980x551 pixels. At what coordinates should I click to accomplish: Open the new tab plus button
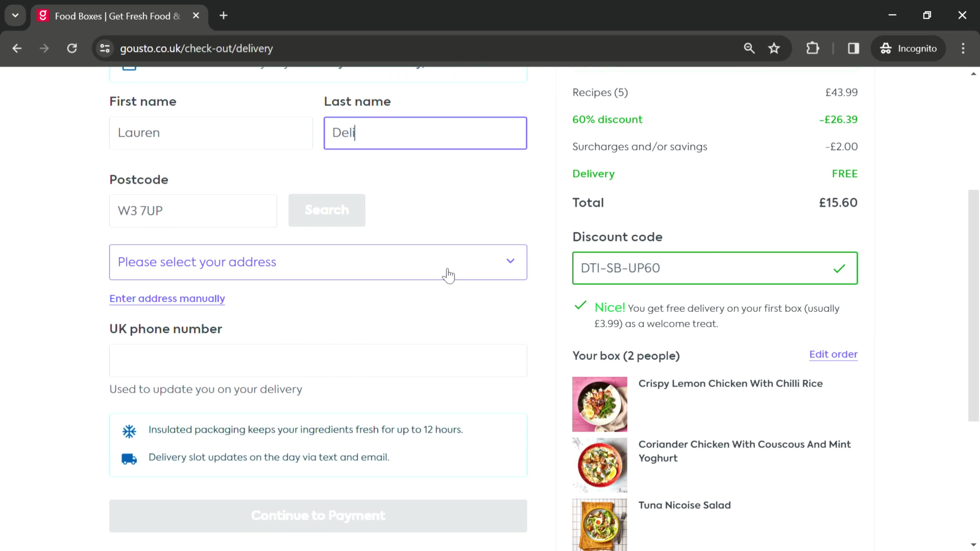[224, 15]
